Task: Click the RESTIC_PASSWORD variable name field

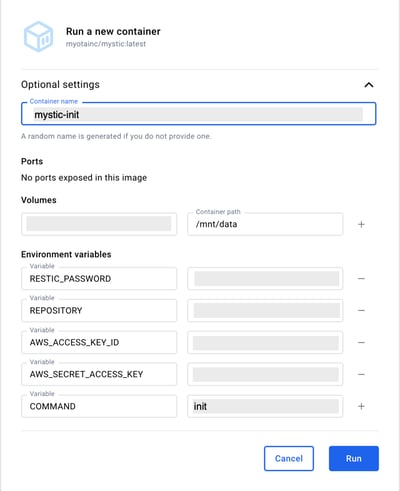Action: (x=99, y=279)
